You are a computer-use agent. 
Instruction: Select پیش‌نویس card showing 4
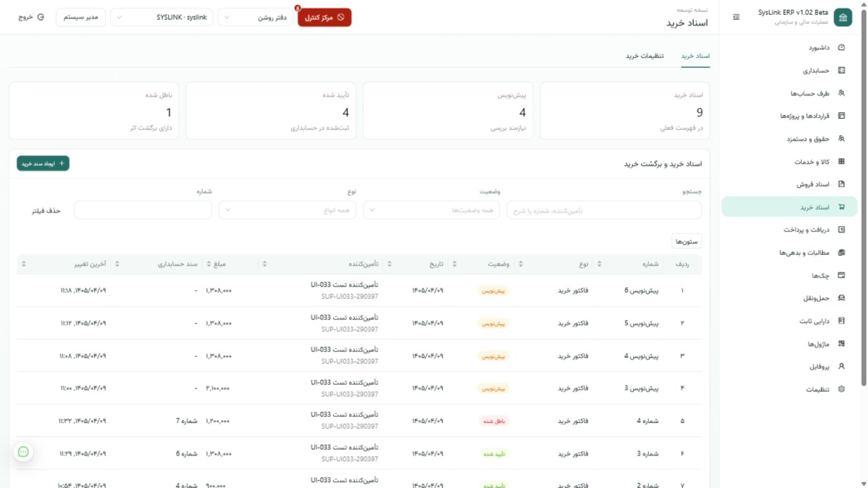[x=448, y=111]
